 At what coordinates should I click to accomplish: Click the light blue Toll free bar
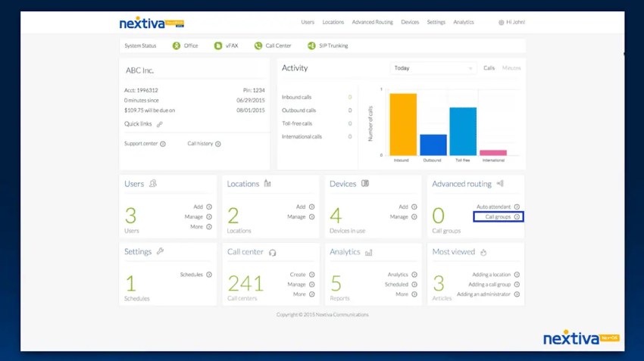pos(463,131)
